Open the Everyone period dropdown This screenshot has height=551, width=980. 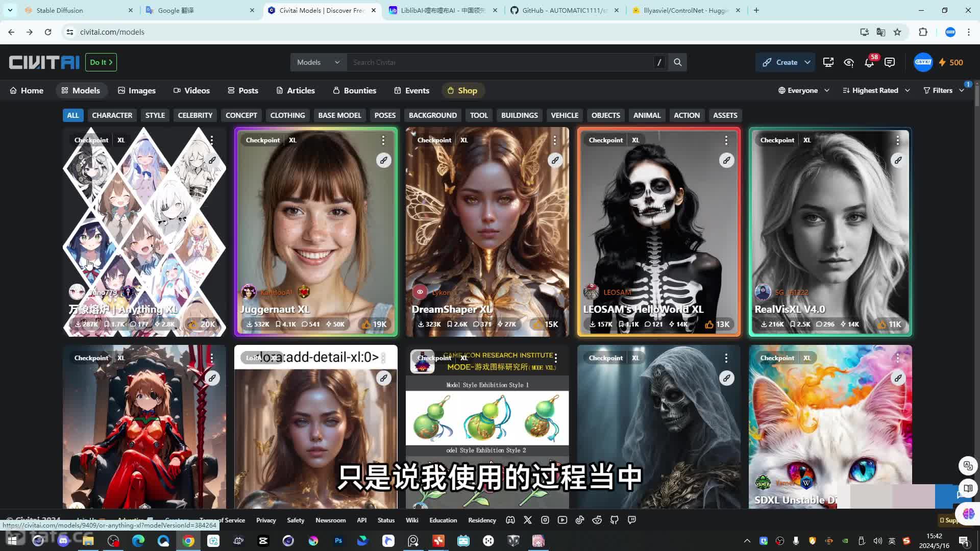pyautogui.click(x=804, y=90)
